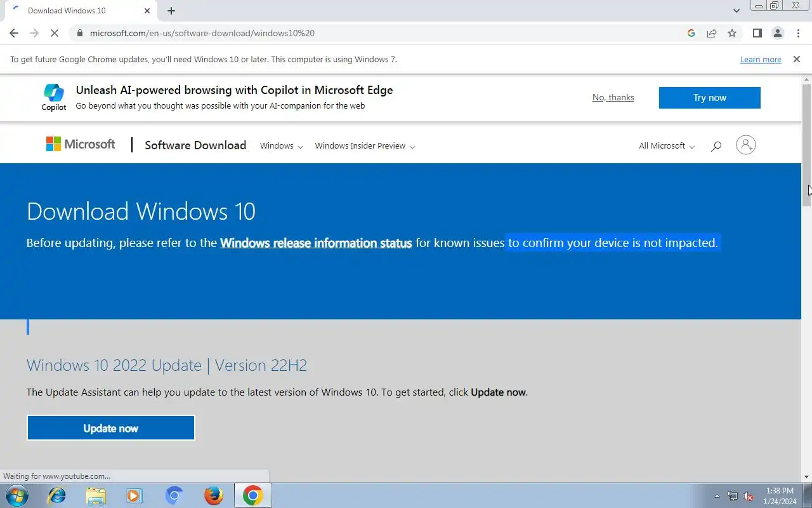
Task: Click the volume muted tray icon
Action: tap(749, 496)
